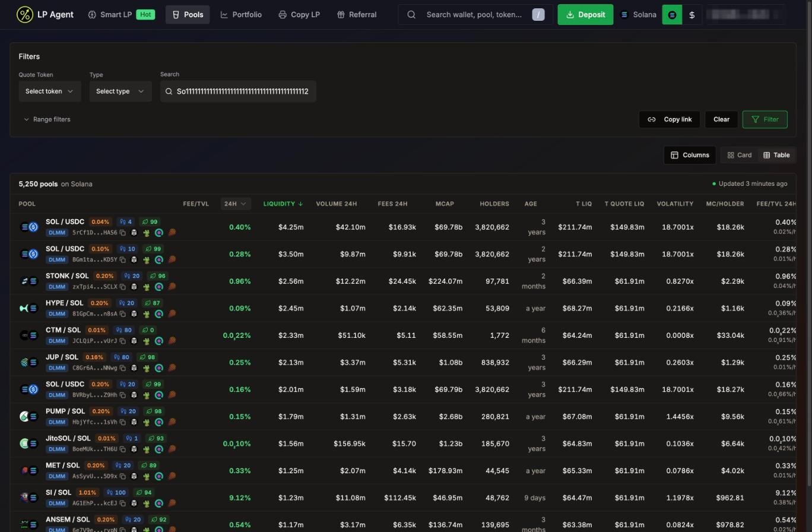Click the MET / SOL pool name
Screen dimensions: 812x532
click(x=62, y=465)
